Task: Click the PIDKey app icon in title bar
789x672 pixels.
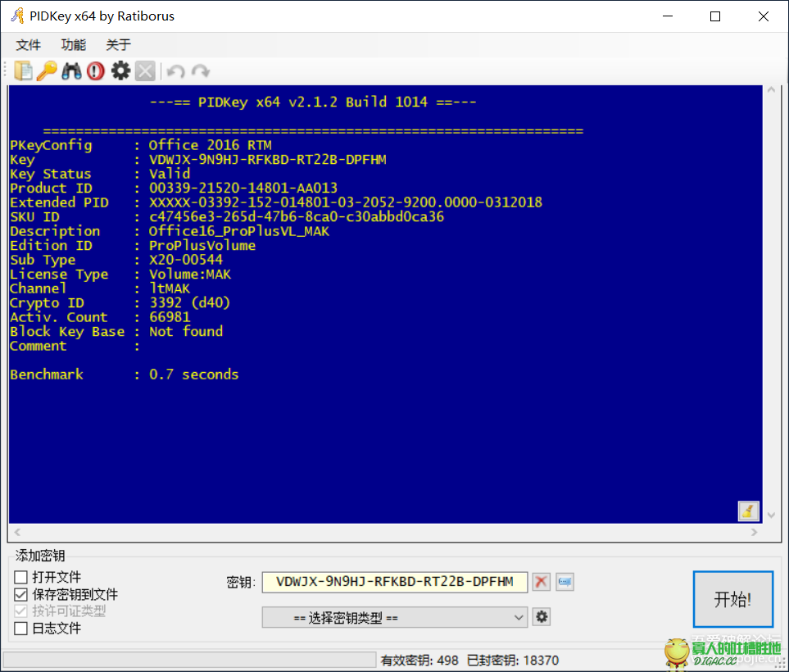Action: [17, 16]
